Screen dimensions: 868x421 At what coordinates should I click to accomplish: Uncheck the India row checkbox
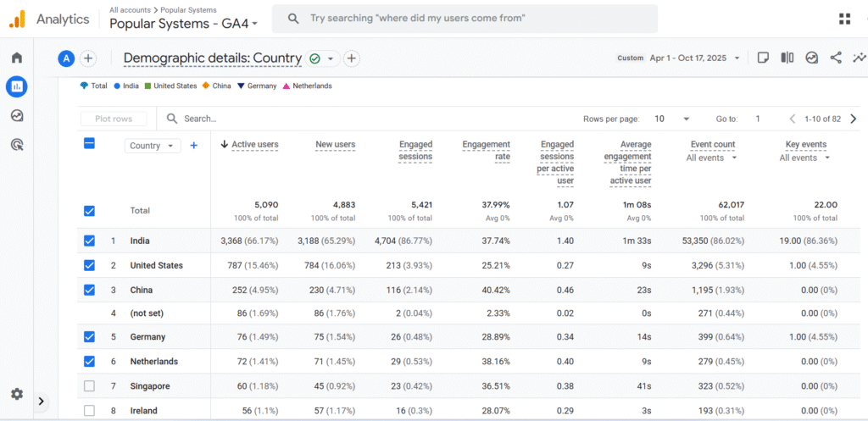coord(90,241)
